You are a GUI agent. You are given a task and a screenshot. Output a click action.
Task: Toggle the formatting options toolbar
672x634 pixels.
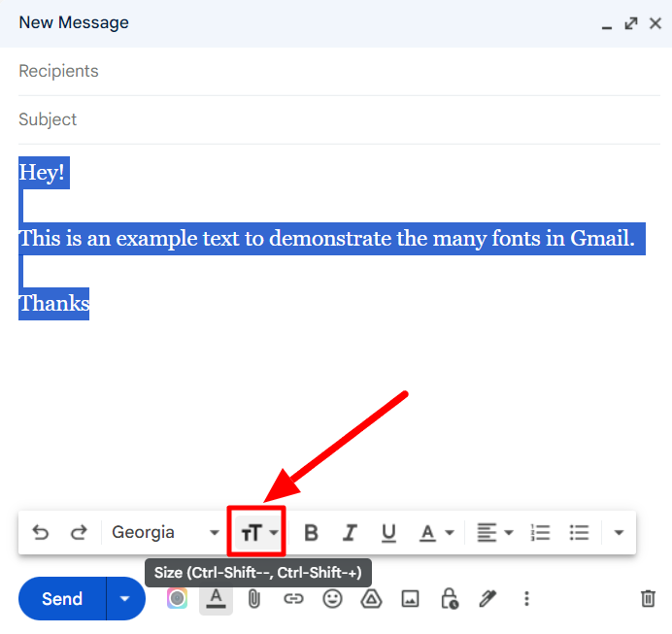point(216,598)
